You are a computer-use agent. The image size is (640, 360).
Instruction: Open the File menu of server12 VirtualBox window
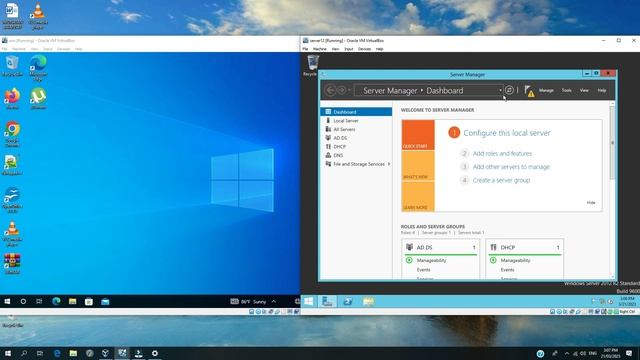tap(305, 49)
